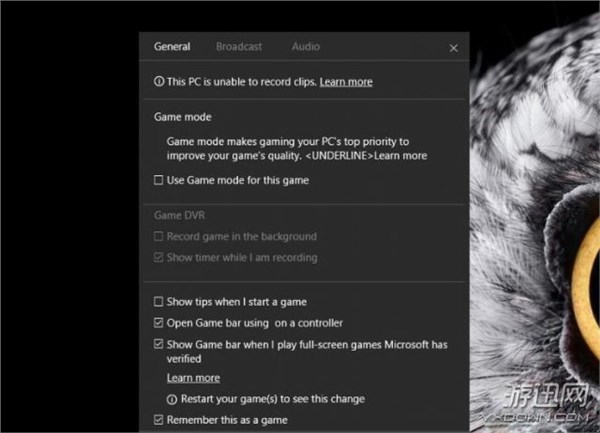The height and width of the screenshot is (433, 600).
Task: Toggle Show timer while I am recording
Action: point(158,257)
